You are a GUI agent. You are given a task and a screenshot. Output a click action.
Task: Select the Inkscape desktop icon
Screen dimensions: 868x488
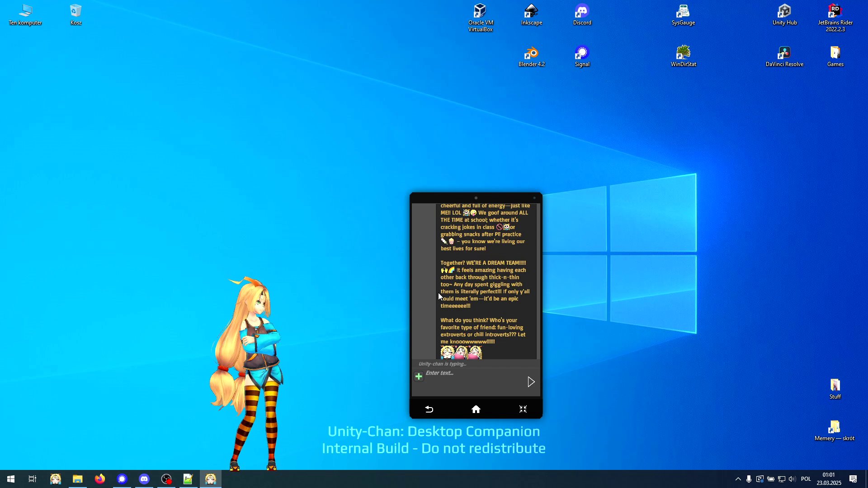(x=532, y=14)
